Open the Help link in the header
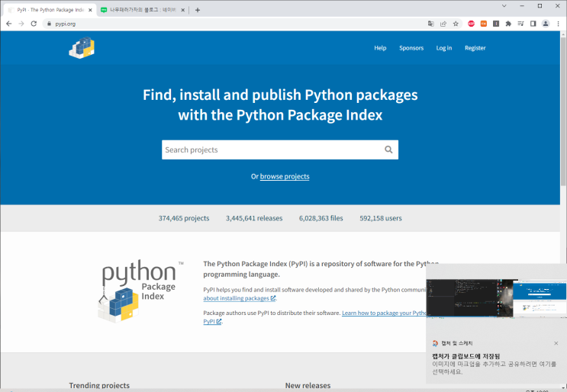Viewport: 567px width, 392px height. (380, 48)
